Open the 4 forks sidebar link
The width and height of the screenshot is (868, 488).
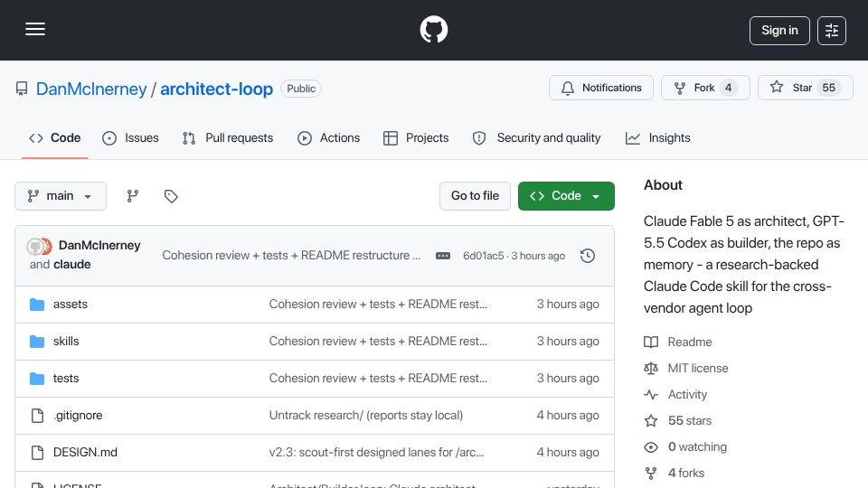pyautogui.click(x=686, y=473)
